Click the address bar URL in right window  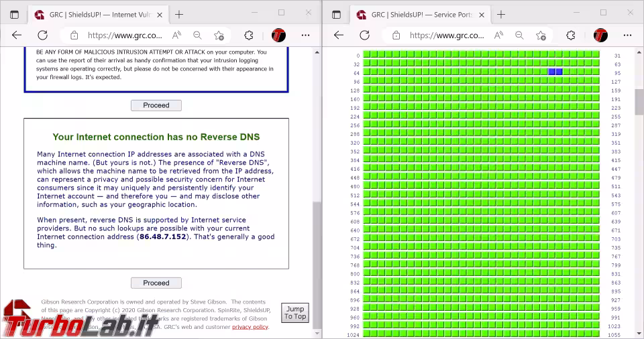click(447, 36)
